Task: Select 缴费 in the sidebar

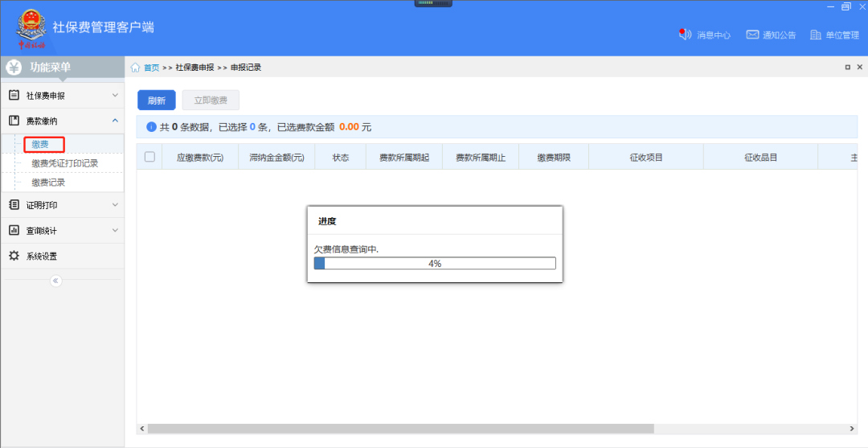Action: point(40,145)
